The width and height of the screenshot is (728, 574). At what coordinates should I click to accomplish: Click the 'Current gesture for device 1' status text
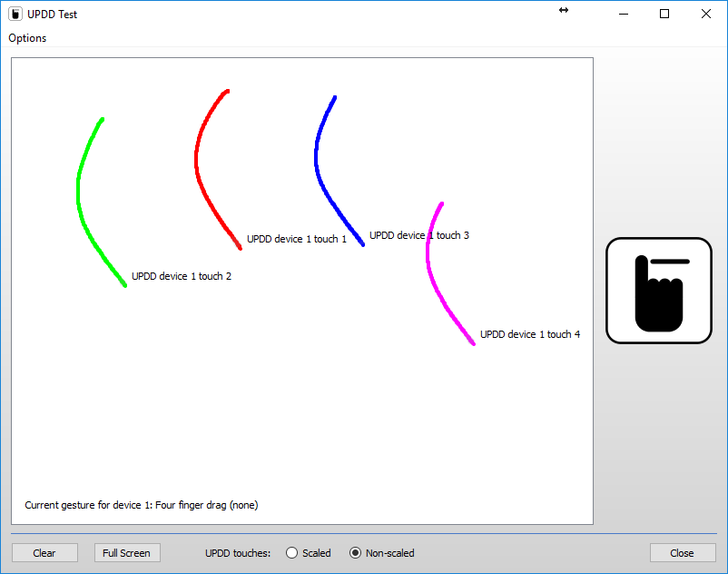(x=142, y=505)
